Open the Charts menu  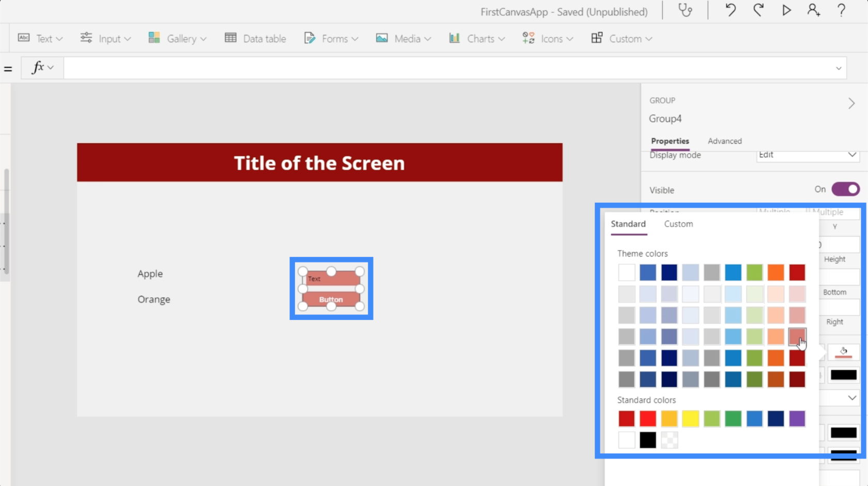(477, 38)
